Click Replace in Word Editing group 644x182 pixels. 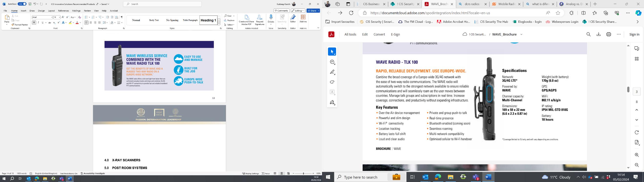[x=230, y=20]
